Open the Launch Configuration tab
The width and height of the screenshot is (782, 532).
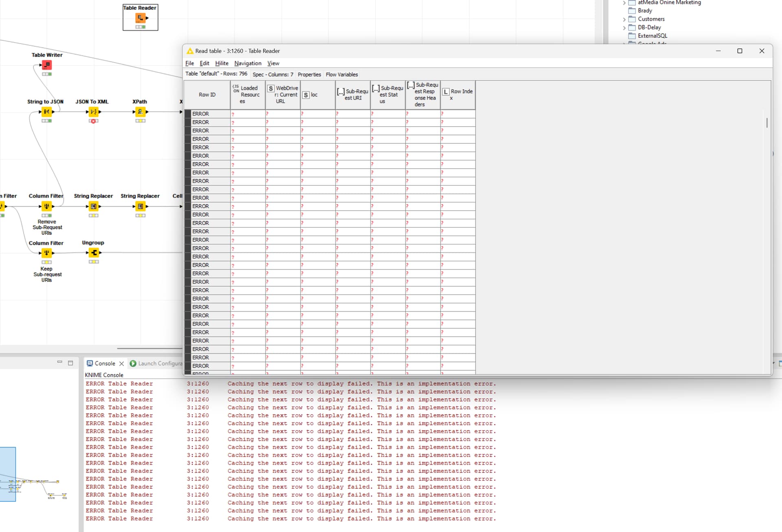pyautogui.click(x=156, y=363)
